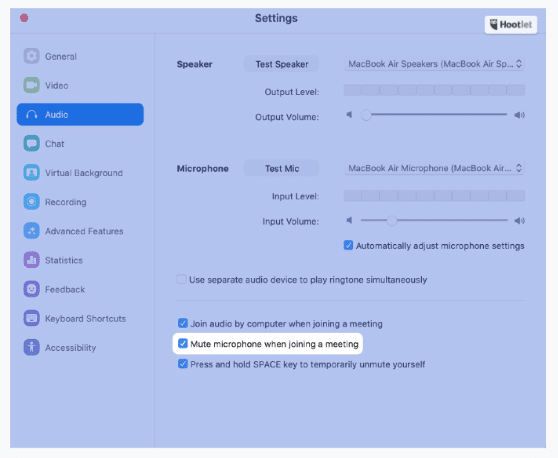
Task: Open the Speaker device dropdown
Action: [434, 64]
